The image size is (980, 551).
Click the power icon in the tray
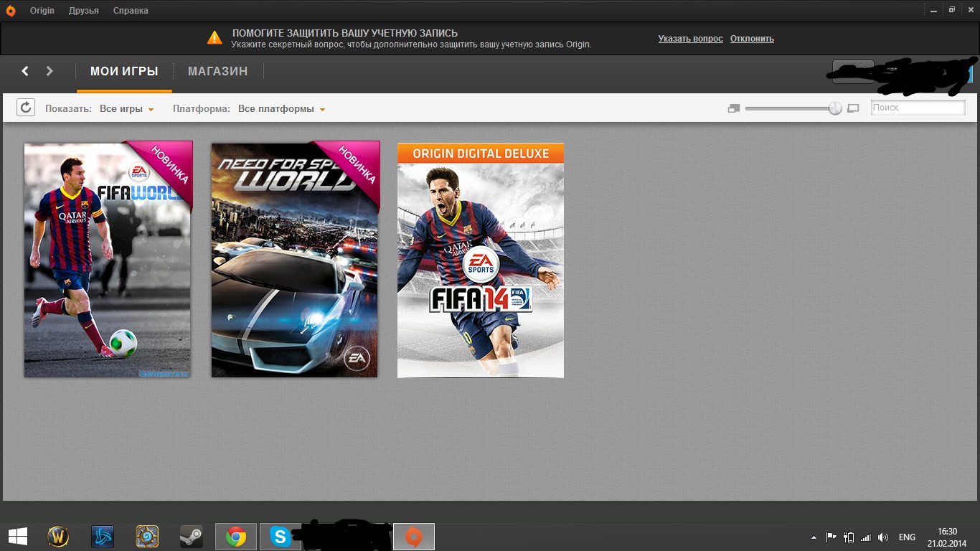(849, 537)
